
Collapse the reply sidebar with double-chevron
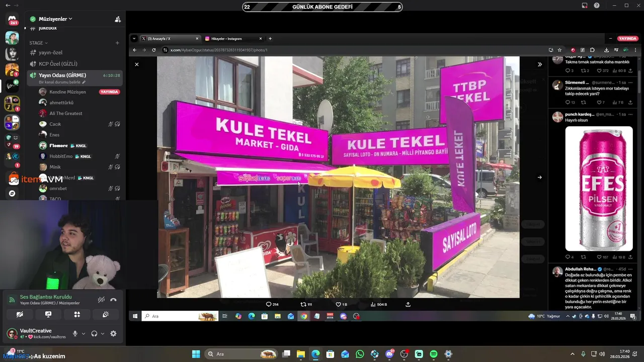(x=540, y=64)
